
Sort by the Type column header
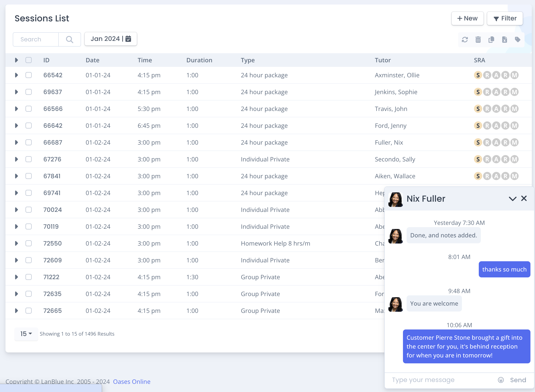click(x=247, y=60)
